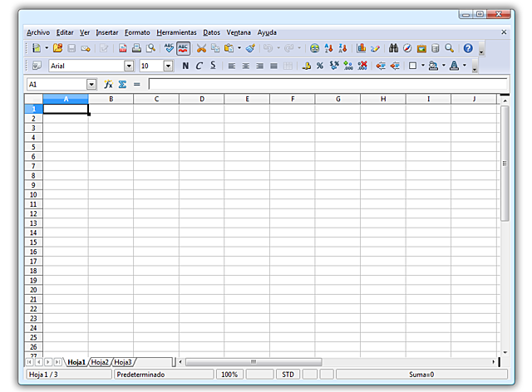Expand the Paste options dropdown arrow
The image size is (532, 392).
(x=239, y=48)
